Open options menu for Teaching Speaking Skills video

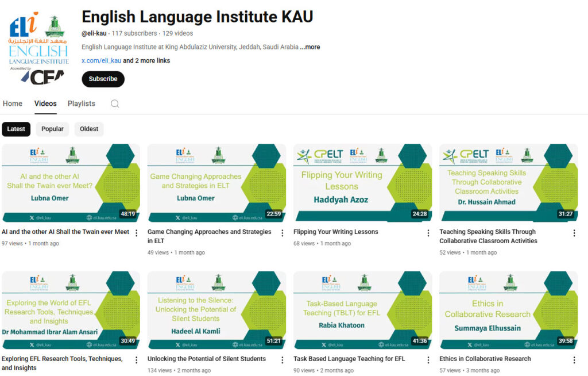(574, 233)
